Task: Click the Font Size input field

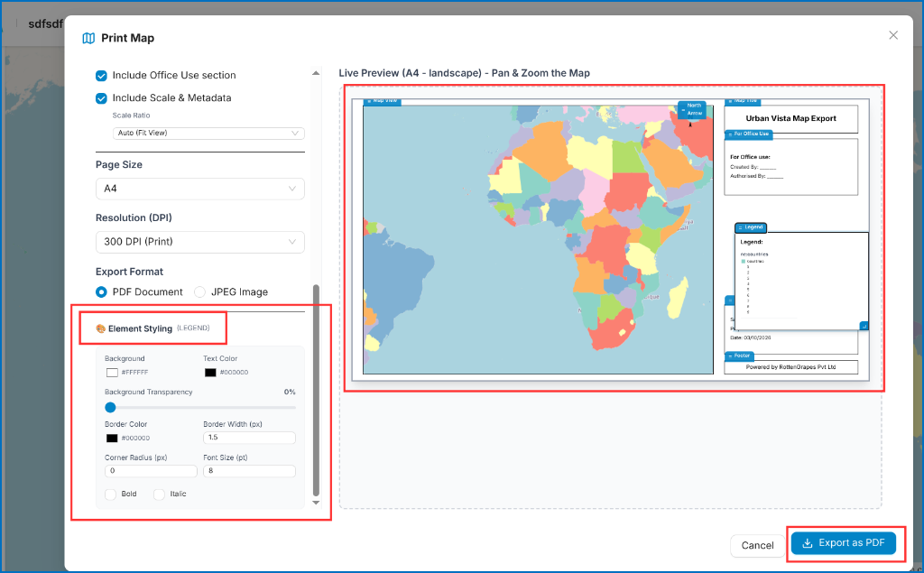Action: (x=249, y=471)
